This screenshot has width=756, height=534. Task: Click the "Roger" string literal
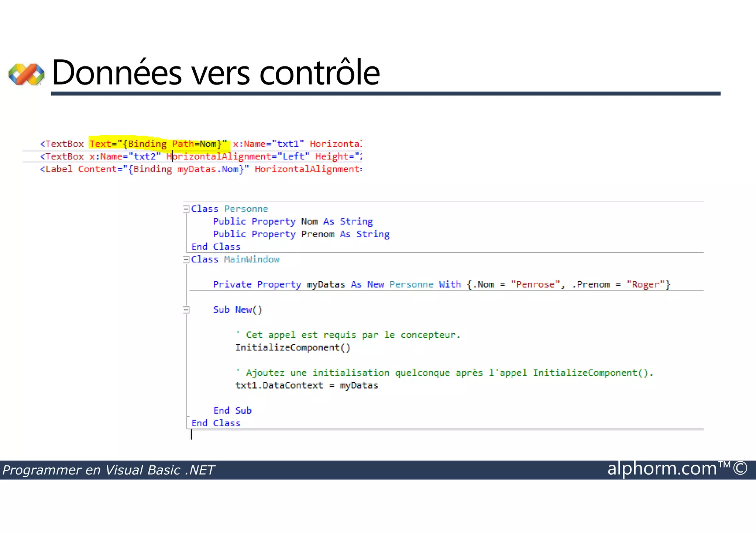(646, 285)
